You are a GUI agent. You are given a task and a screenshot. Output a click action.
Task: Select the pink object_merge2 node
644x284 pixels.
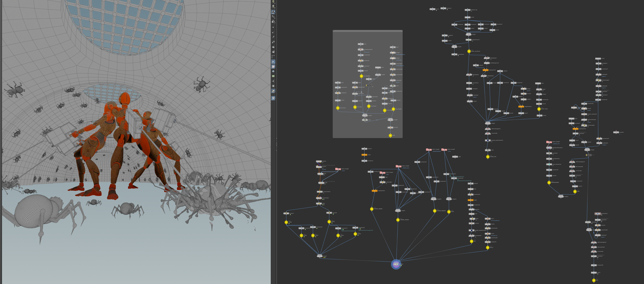(x=398, y=166)
